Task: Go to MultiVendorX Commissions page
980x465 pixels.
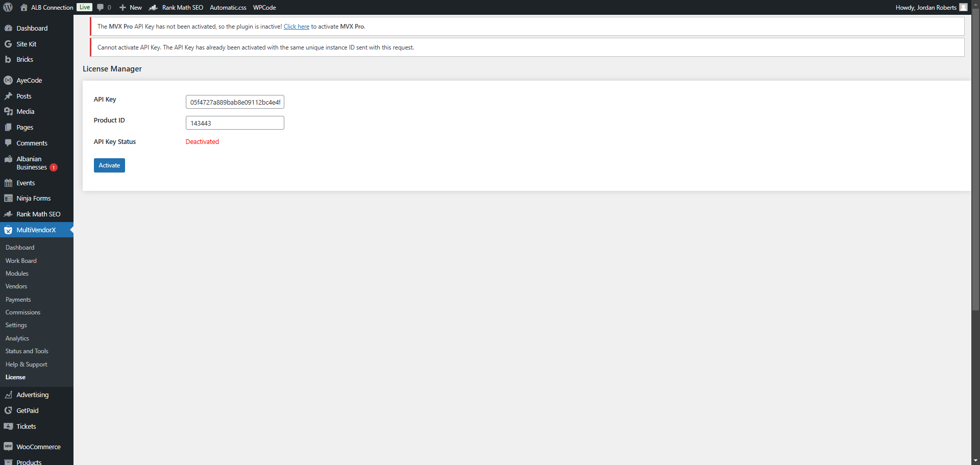Action: pos(23,312)
